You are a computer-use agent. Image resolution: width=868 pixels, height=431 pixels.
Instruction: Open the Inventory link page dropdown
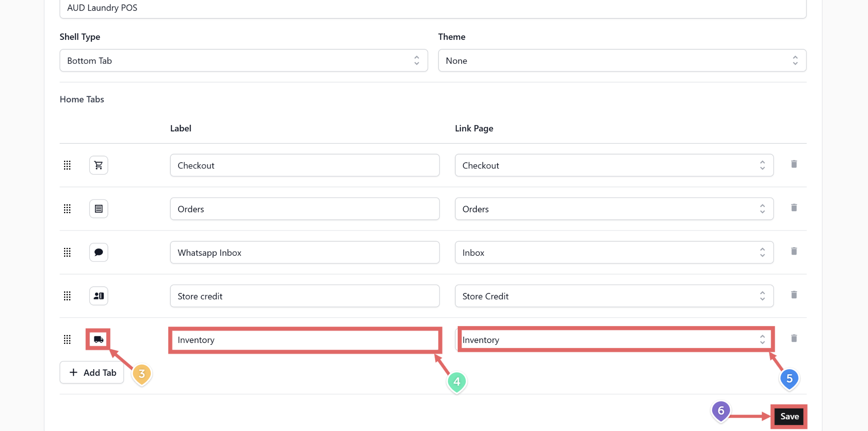(614, 339)
